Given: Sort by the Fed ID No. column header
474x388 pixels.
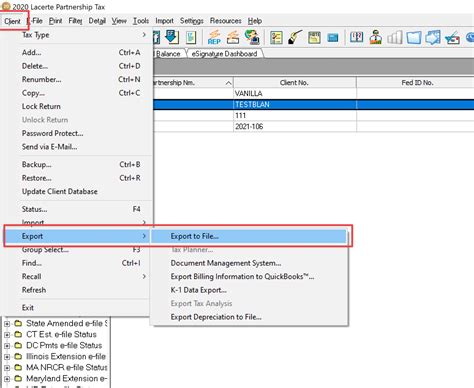Looking at the screenshot, I should pyautogui.click(x=415, y=82).
